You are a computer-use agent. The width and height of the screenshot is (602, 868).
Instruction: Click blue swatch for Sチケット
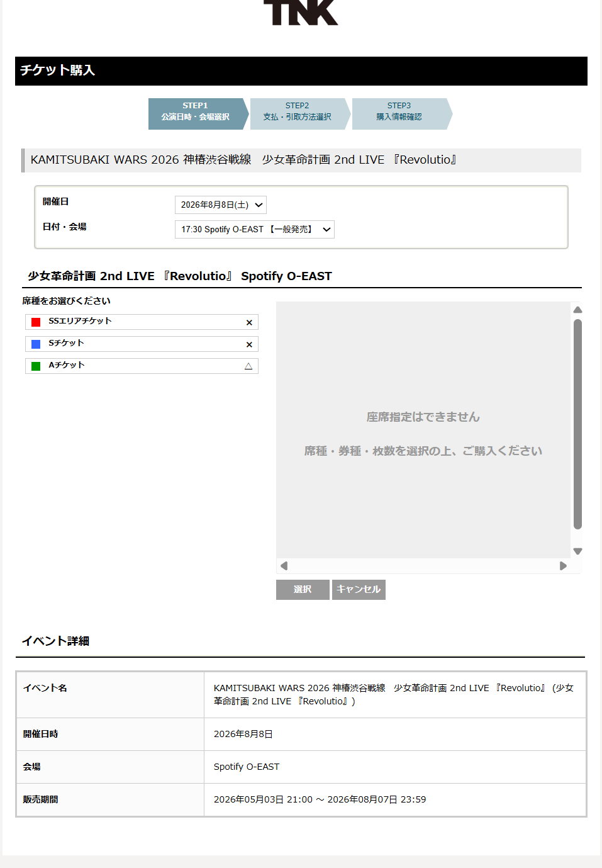point(36,344)
